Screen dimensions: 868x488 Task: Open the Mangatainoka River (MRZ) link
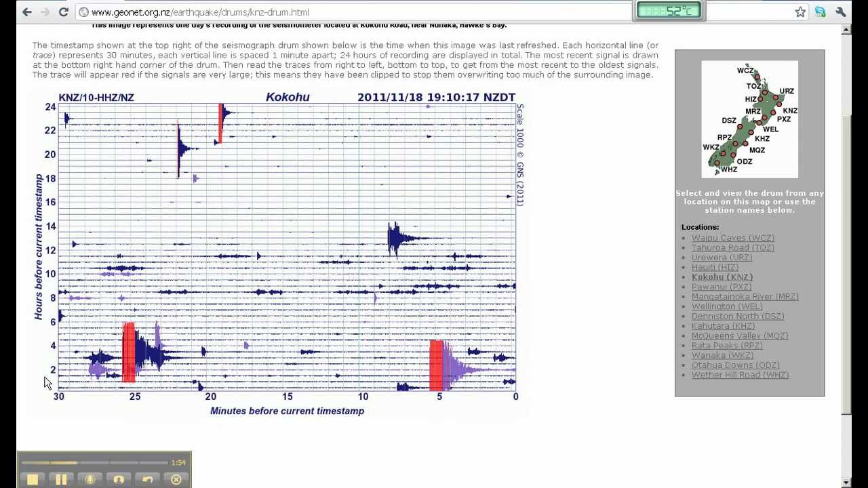click(745, 296)
